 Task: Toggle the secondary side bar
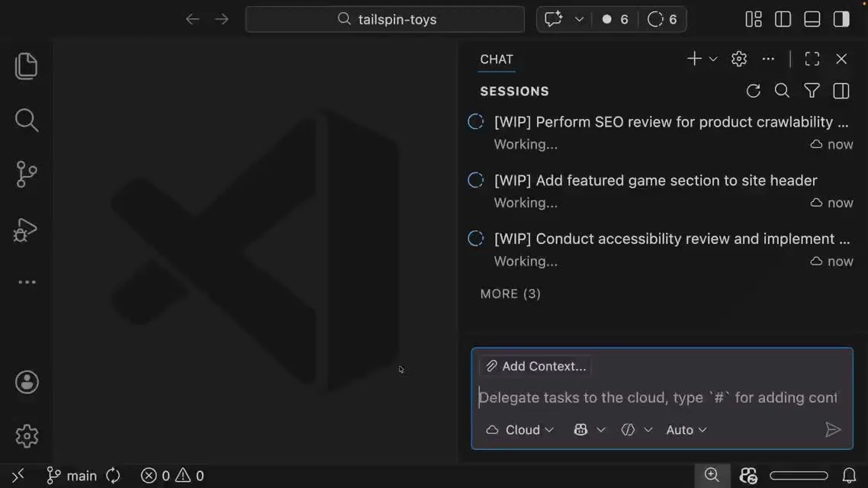841,19
